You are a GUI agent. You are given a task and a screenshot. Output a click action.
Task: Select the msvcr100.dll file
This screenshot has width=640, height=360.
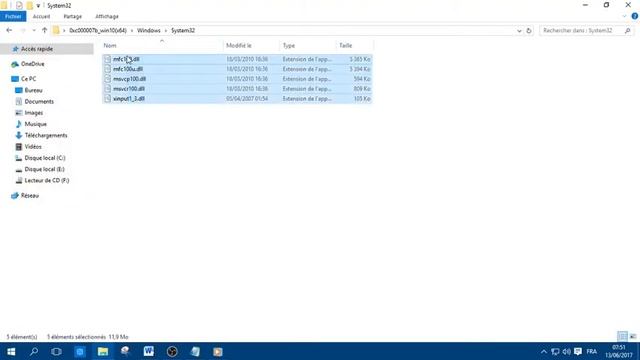(237, 89)
